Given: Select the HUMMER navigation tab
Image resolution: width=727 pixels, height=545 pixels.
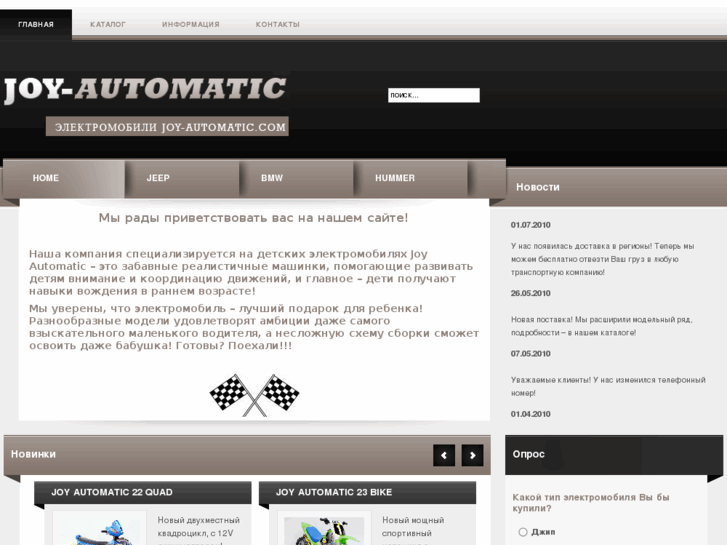Looking at the screenshot, I should pos(411,179).
